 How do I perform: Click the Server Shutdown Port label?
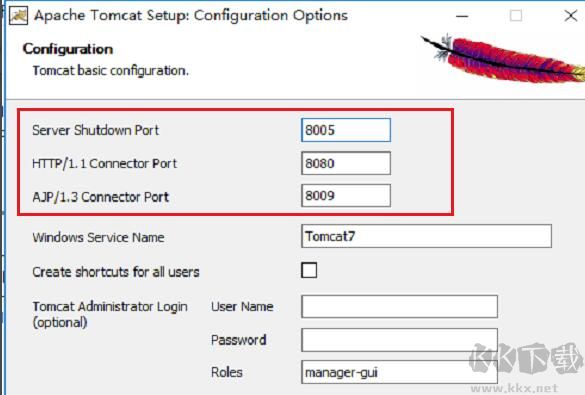(x=96, y=130)
